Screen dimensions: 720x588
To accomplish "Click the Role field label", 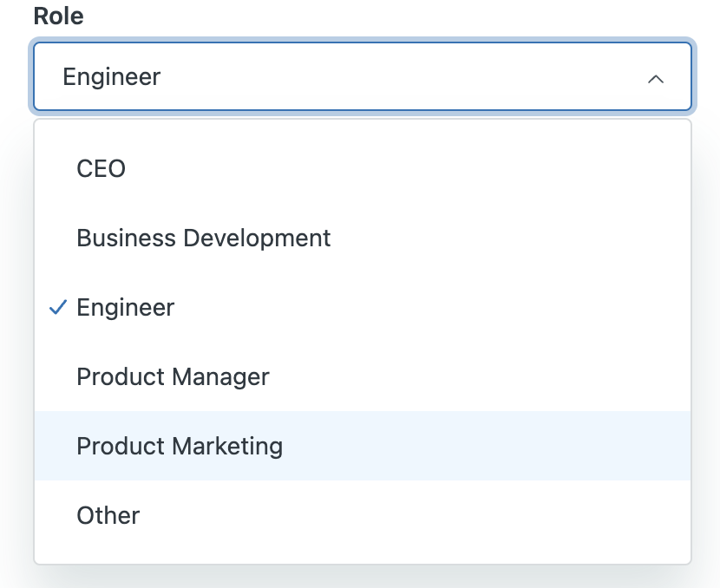I will 59,16.
